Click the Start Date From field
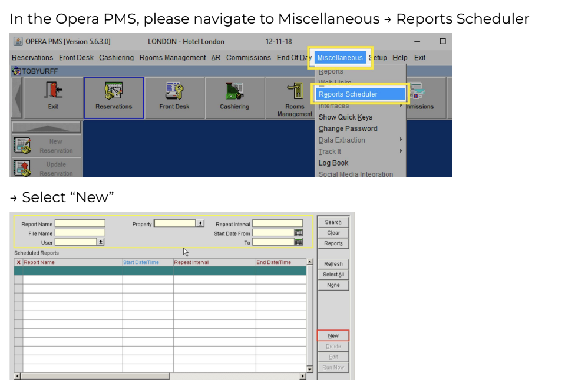The width and height of the screenshot is (588, 389). click(273, 233)
